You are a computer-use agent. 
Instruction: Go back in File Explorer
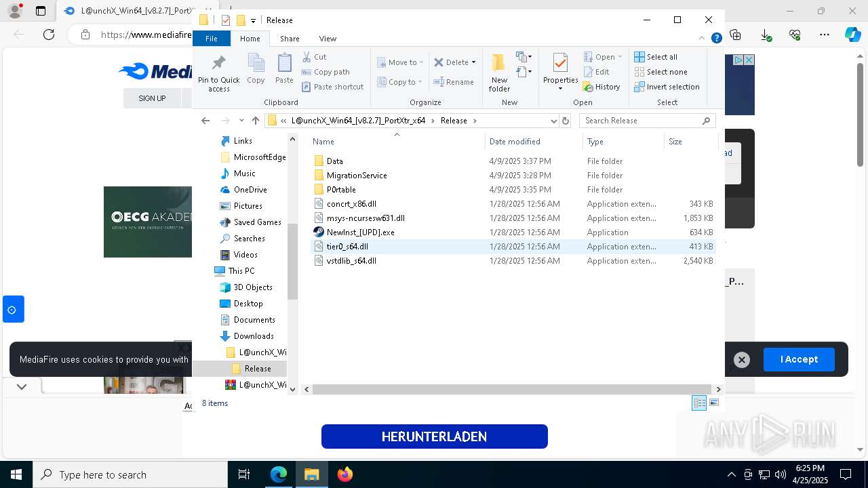tap(205, 121)
